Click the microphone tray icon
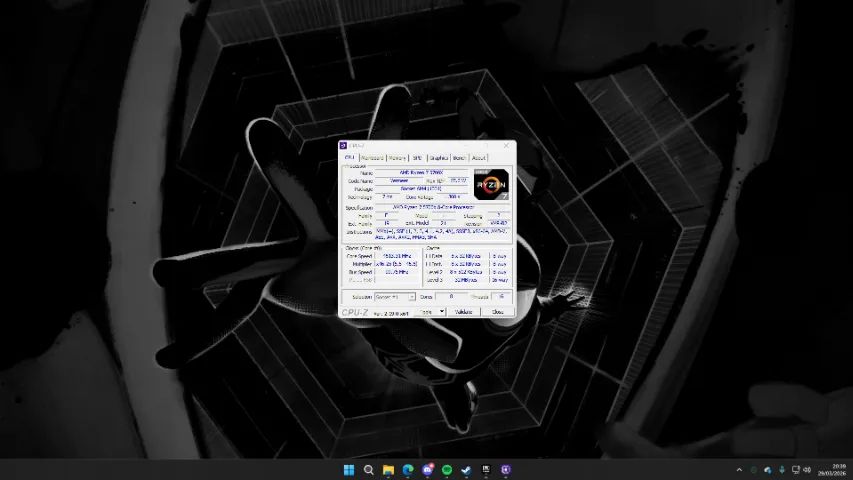This screenshot has height=480, width=853. point(782,470)
